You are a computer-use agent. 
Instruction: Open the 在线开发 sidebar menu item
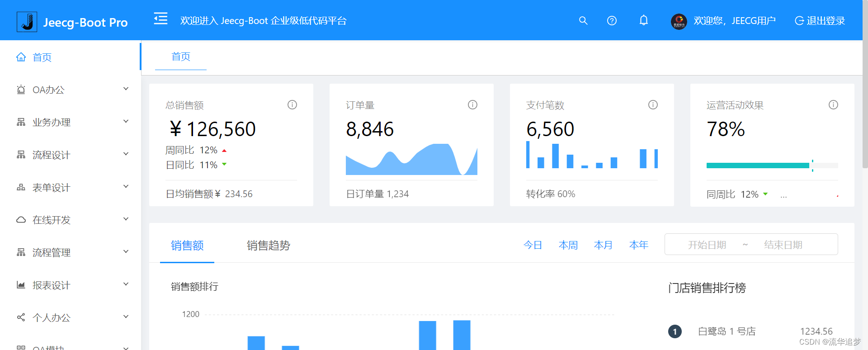click(71, 220)
